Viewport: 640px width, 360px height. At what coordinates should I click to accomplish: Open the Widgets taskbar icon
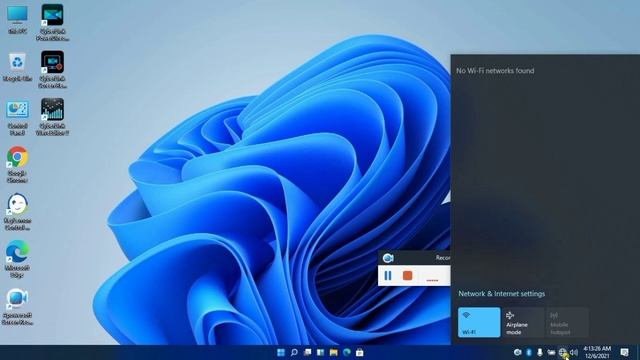pyautogui.click(x=320, y=352)
